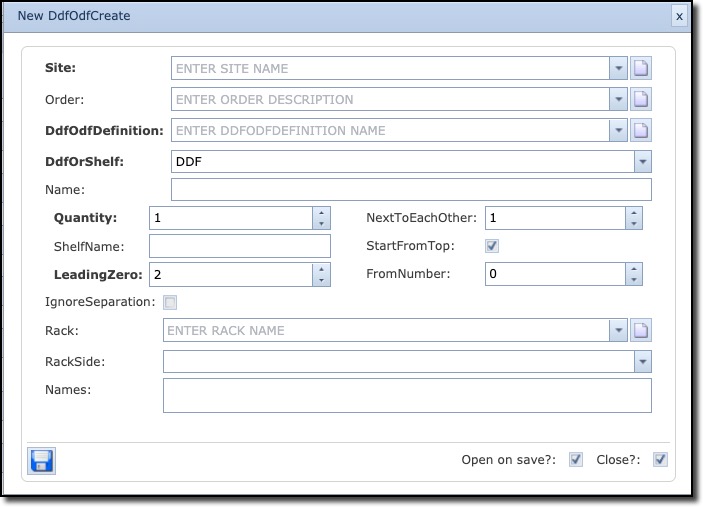Click the new page icon beside Rack

(641, 330)
